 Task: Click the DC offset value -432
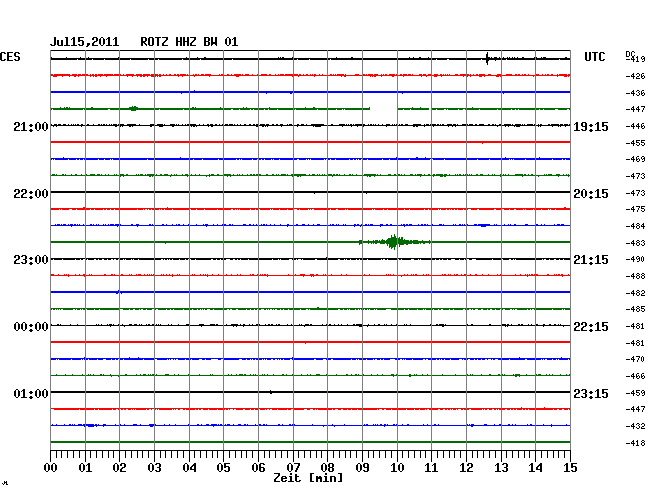(x=635, y=426)
